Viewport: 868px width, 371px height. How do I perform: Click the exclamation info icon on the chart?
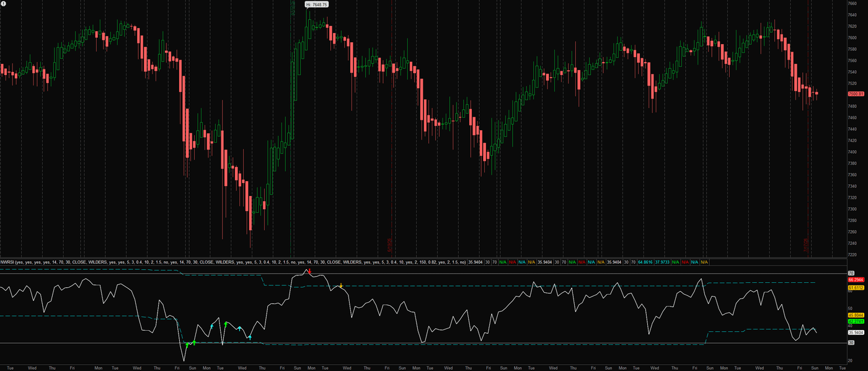tap(3, 4)
